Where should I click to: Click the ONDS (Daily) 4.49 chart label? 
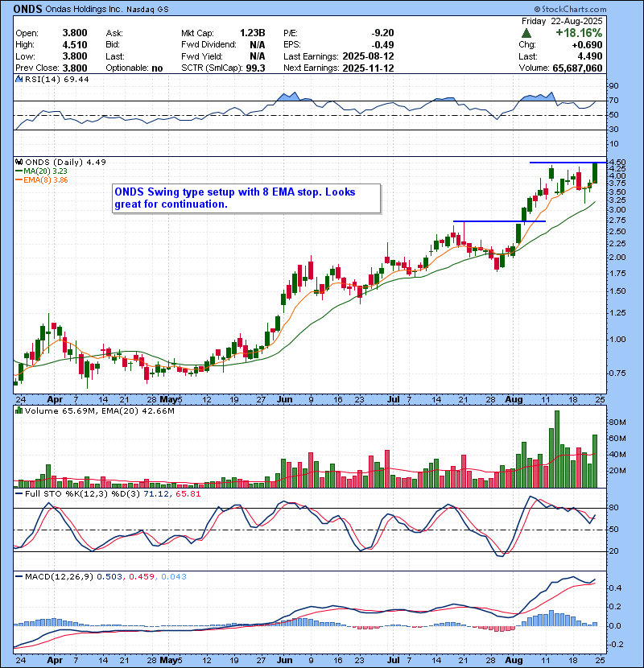66,162
